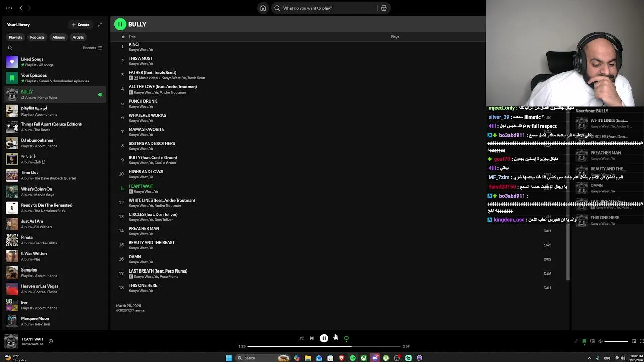Open the Xbox app on the taskbar
Image resolution: width=644 pixels, height=362 pixels.
[x=363, y=358]
